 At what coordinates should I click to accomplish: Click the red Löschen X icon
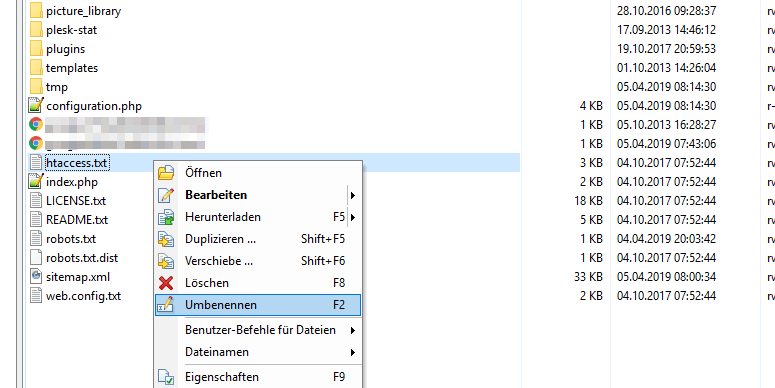pos(166,283)
